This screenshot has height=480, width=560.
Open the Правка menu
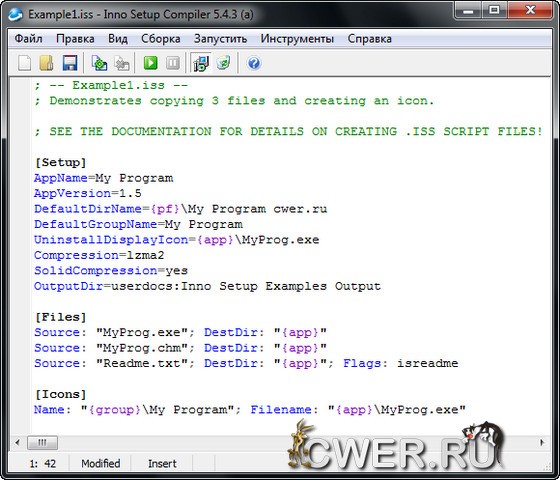(x=75, y=39)
